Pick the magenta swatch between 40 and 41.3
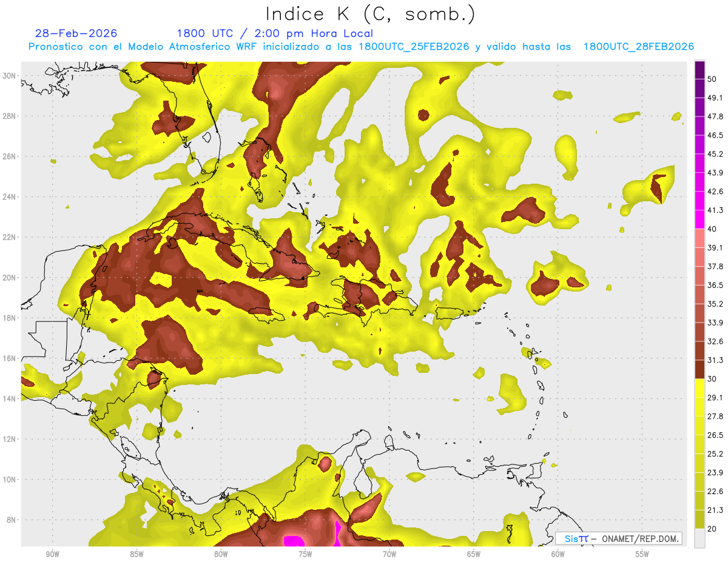The image size is (728, 562). pyautogui.click(x=700, y=220)
